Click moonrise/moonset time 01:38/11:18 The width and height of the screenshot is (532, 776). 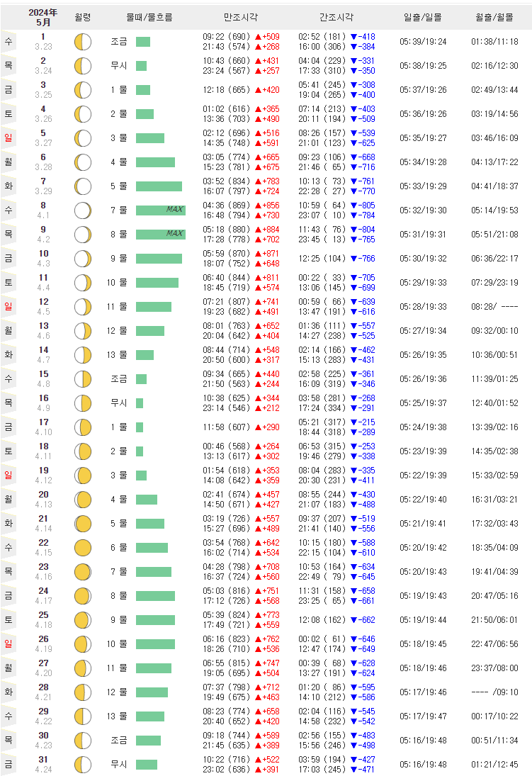click(494, 42)
